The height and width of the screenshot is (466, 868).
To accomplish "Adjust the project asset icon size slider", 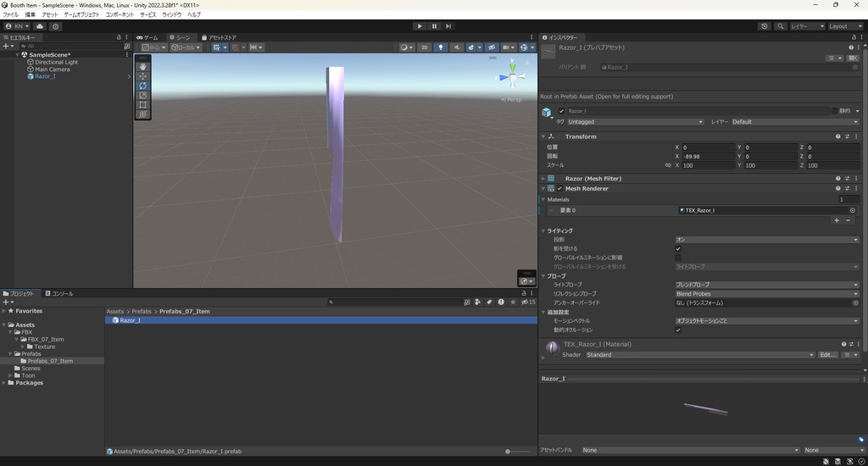I will pos(509,452).
